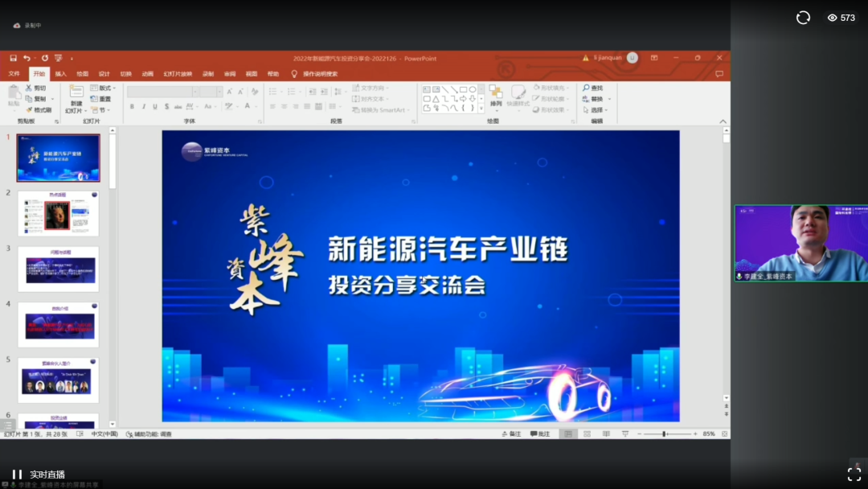Increase font size with the larger A icon
This screenshot has width=868, height=489.
tap(229, 92)
